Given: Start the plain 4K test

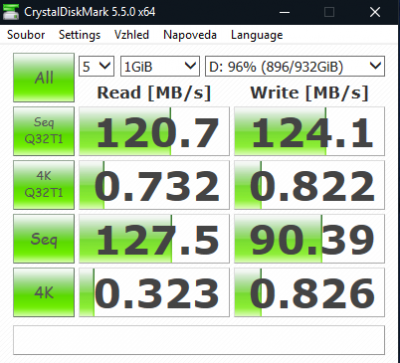Looking at the screenshot, I should [x=44, y=292].
